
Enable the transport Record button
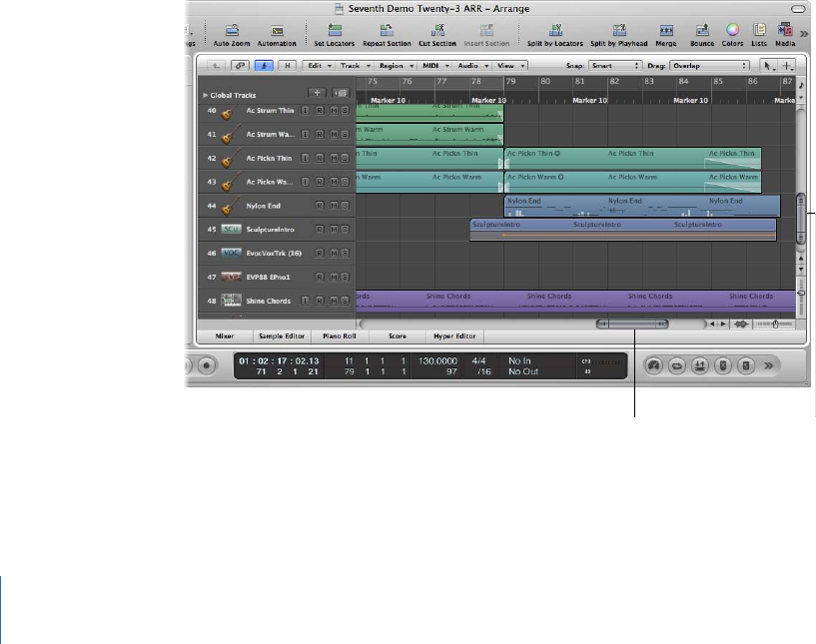(x=207, y=365)
